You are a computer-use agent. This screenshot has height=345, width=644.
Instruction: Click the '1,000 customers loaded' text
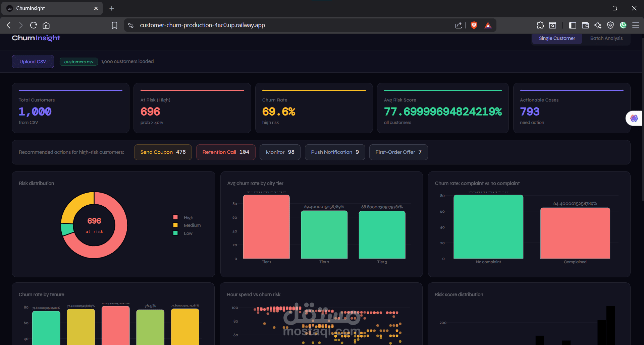click(x=127, y=61)
